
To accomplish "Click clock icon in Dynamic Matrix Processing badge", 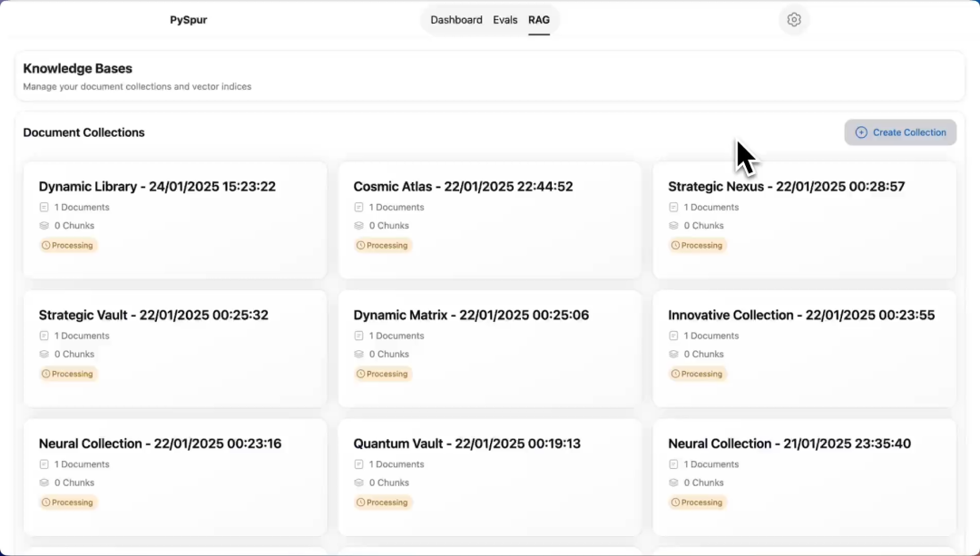I will (360, 375).
